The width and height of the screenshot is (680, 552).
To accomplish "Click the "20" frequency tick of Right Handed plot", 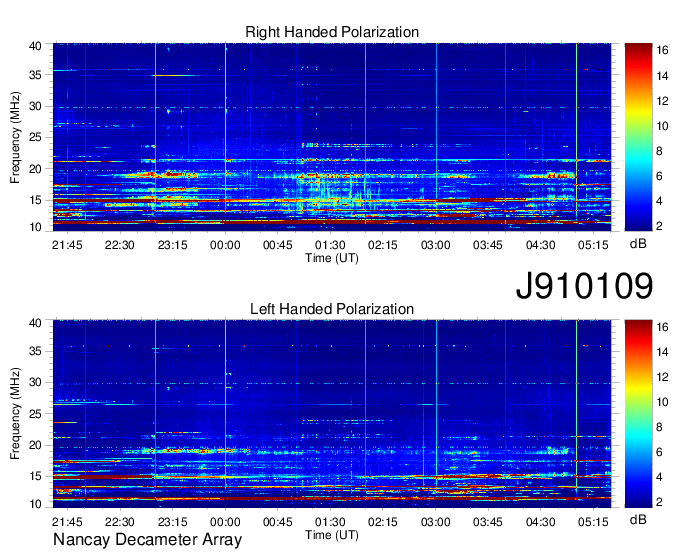I will click(35, 169).
